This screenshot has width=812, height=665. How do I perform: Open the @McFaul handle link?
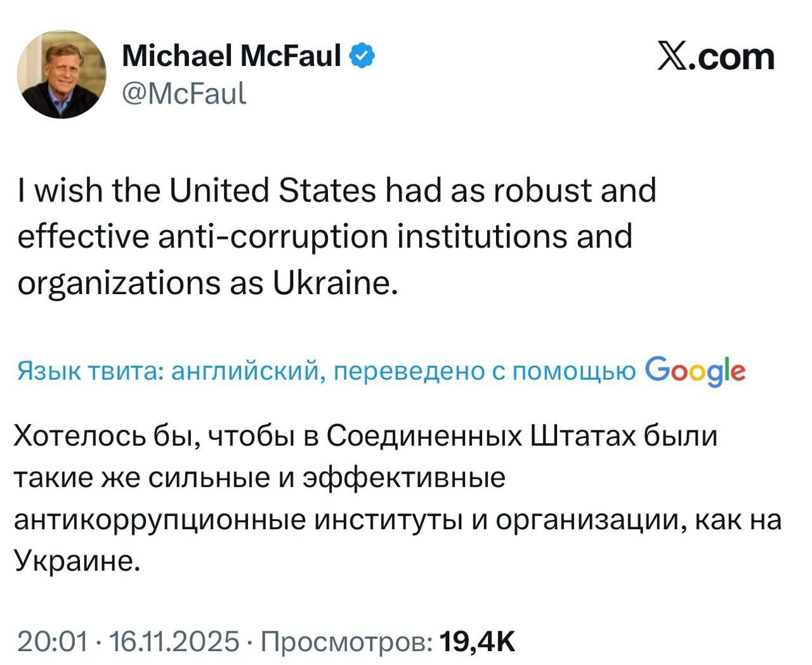pyautogui.click(x=183, y=93)
